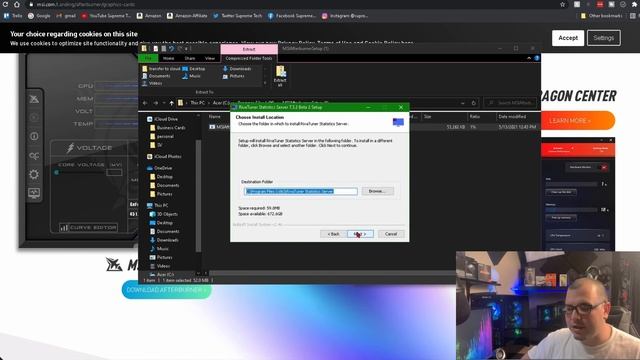Select Videos under This PC in the navigation pane
This screenshot has height=360, width=640.
click(x=160, y=266)
